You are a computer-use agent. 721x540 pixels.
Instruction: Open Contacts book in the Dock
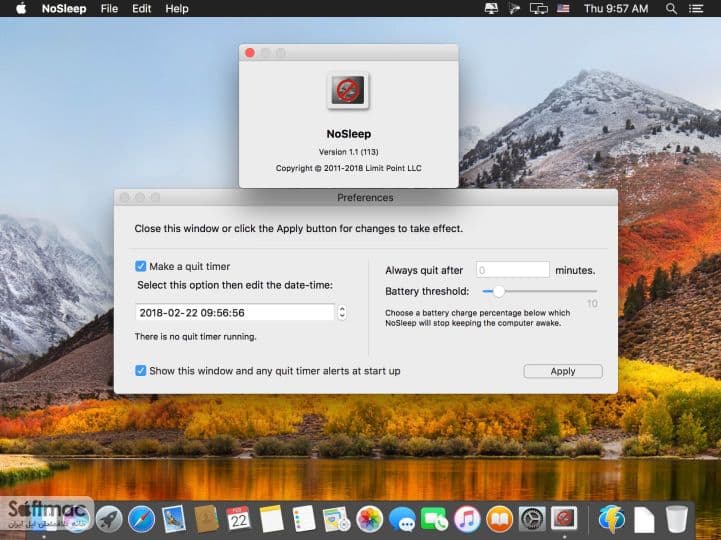(206, 519)
